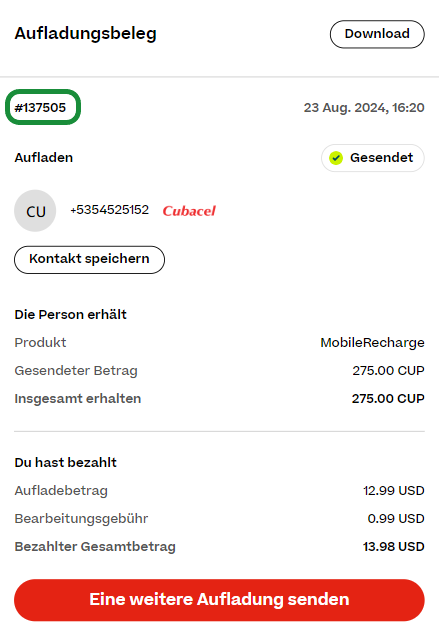This screenshot has height=638, width=446.
Task: Select the Bezahlter Gesamtbetrag 13.98 USD total
Action: [394, 547]
